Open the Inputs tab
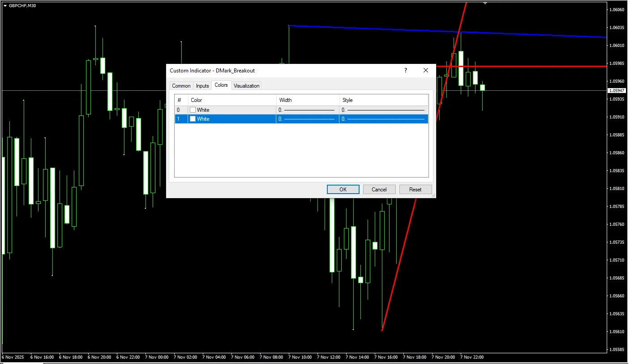This screenshot has height=364, width=630. point(202,86)
